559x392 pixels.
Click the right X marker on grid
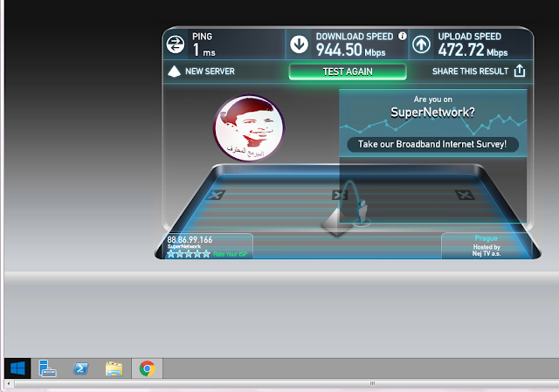point(465,195)
